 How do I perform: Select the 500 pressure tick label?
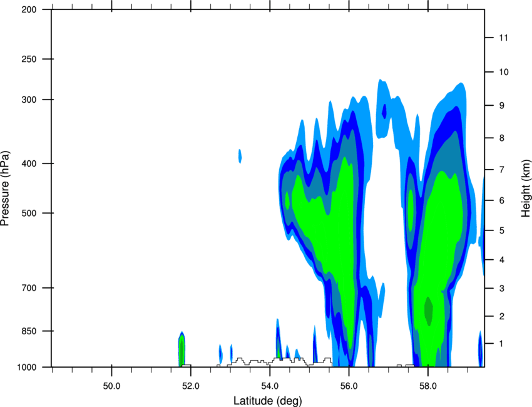[29, 213]
